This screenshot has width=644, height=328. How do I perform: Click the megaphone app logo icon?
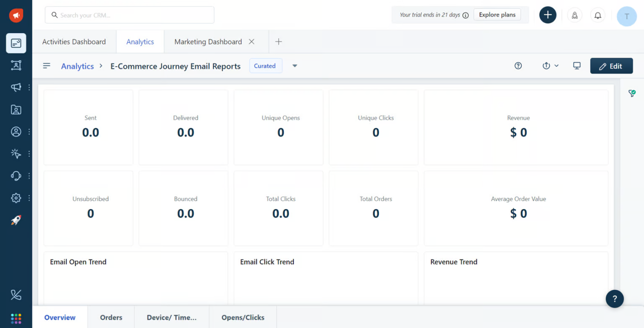tap(16, 15)
